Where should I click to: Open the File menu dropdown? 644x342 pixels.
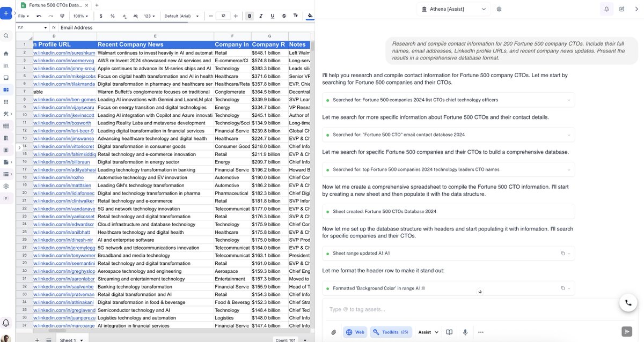(23, 16)
